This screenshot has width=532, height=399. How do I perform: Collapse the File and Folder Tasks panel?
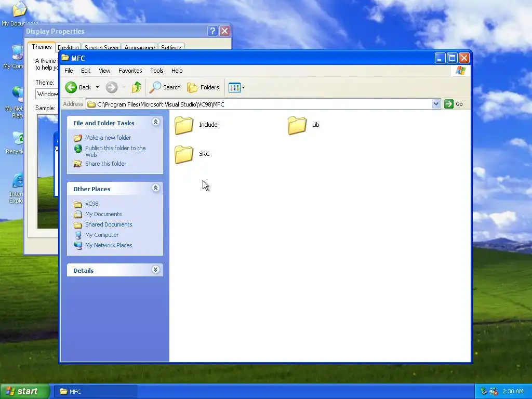tap(156, 122)
